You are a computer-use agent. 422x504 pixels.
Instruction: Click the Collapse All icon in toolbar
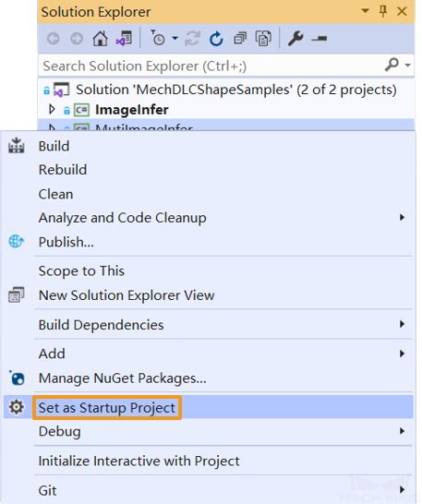(240, 39)
